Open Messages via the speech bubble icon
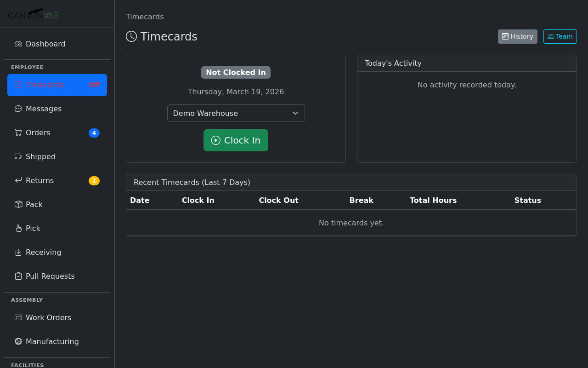The width and height of the screenshot is (588, 368). pos(18,109)
